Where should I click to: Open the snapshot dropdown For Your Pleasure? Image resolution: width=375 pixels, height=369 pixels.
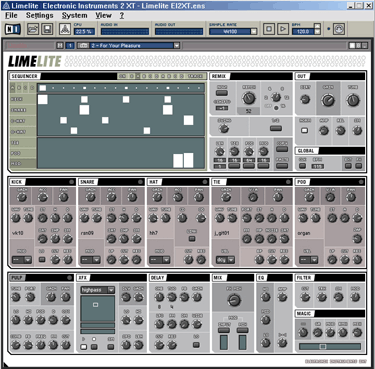tap(177, 46)
